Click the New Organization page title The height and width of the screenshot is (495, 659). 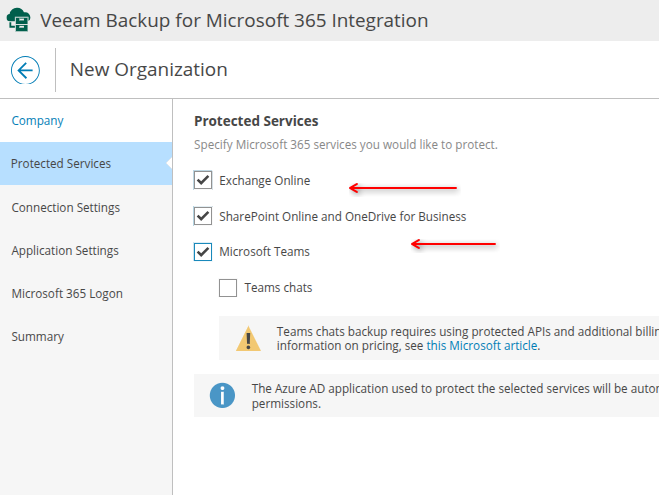148,70
